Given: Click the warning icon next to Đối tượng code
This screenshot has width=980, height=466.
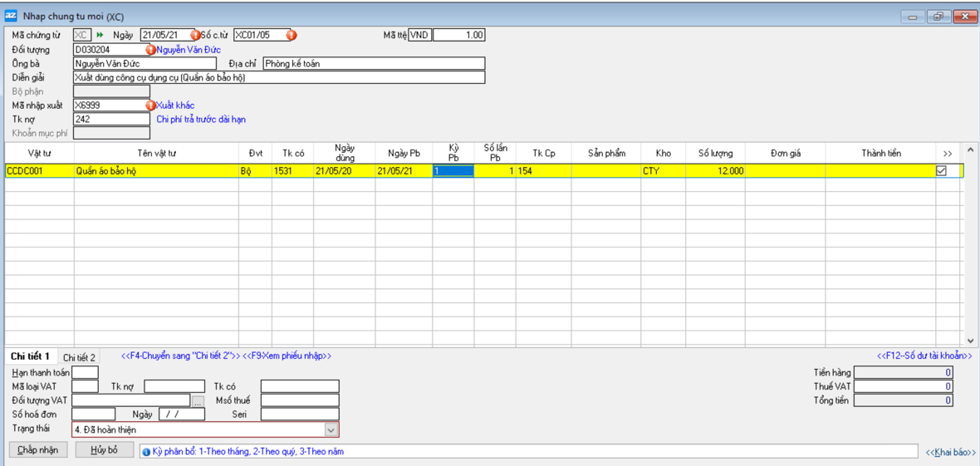Looking at the screenshot, I should pyautogui.click(x=151, y=50).
